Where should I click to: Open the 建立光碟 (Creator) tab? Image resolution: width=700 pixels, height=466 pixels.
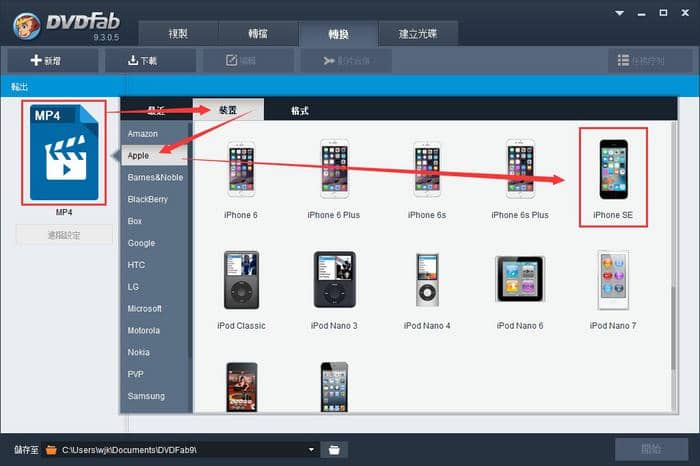(x=418, y=33)
